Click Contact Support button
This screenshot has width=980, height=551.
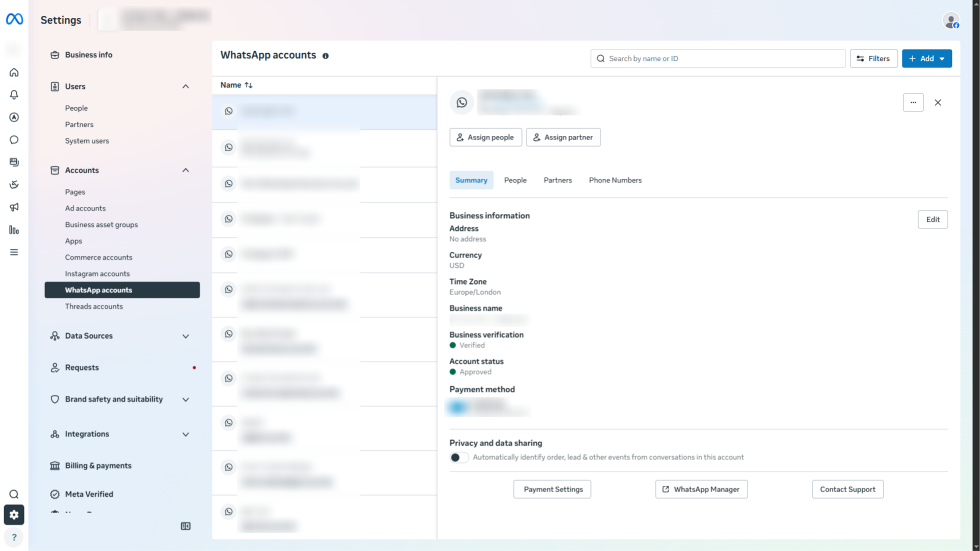847,489
